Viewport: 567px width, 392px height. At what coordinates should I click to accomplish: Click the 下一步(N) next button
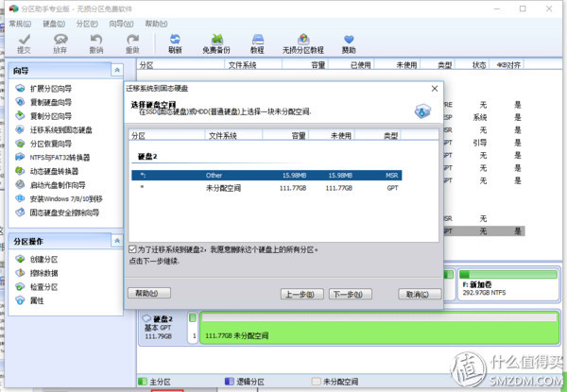click(351, 295)
